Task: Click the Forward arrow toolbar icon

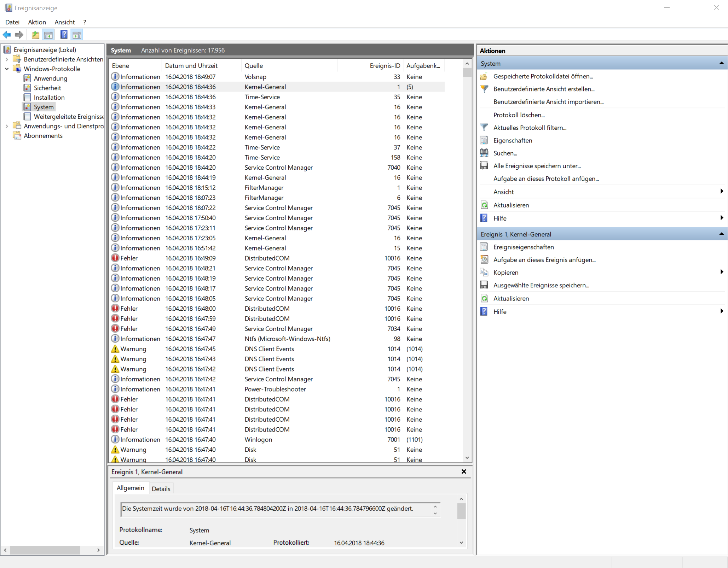Action: pyautogui.click(x=19, y=35)
